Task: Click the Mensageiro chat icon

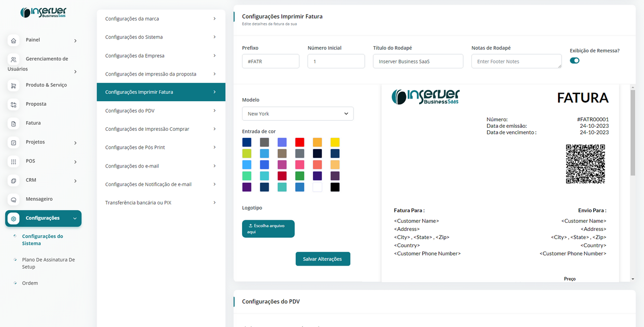Action: [x=14, y=199]
